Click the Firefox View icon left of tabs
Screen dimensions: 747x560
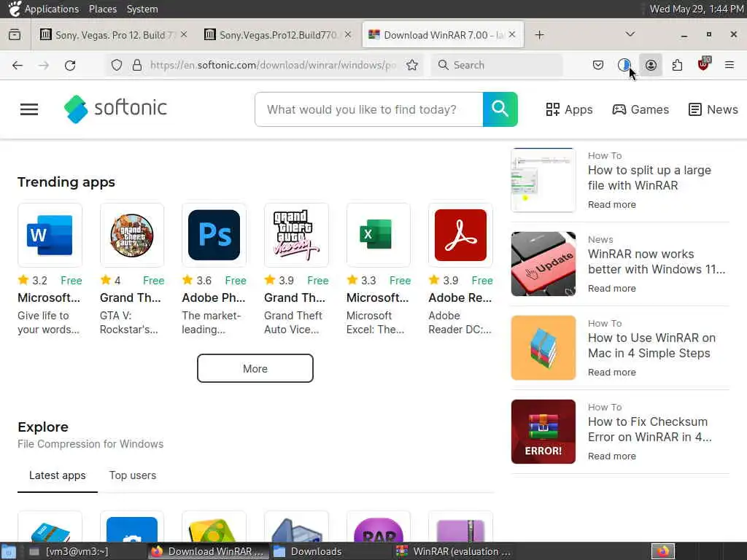point(15,35)
